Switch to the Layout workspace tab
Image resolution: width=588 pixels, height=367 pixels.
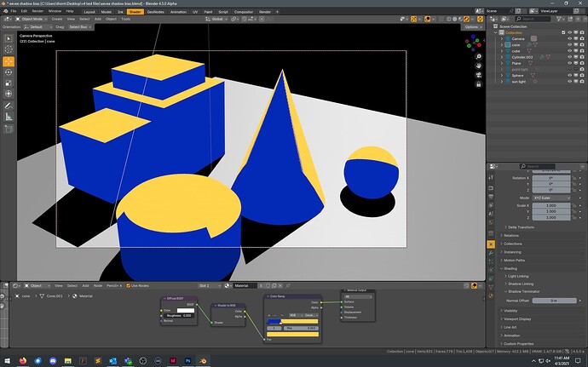(89, 12)
